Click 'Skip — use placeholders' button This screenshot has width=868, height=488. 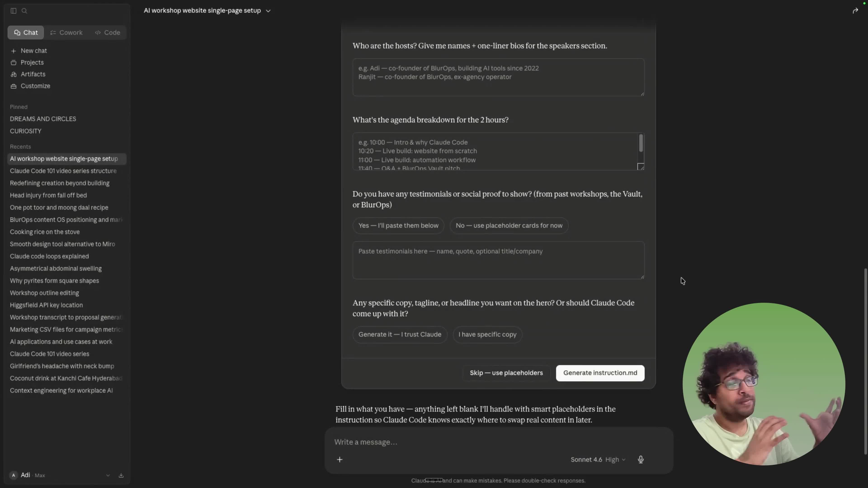coord(506,373)
